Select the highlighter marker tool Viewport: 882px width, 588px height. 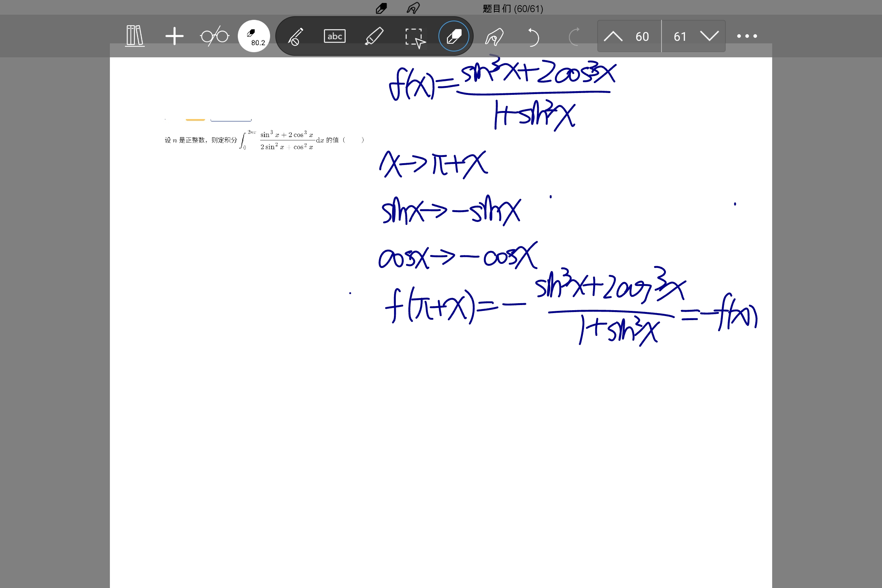[x=374, y=36]
